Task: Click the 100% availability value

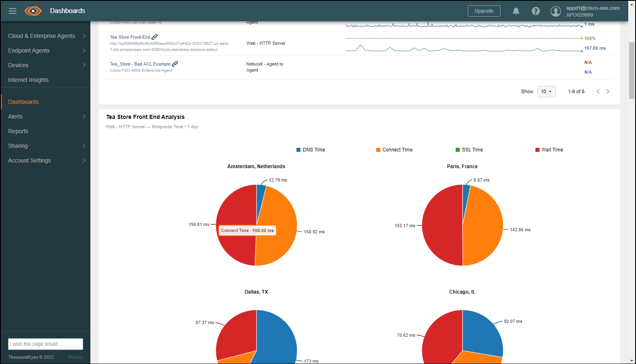Action: (590, 38)
